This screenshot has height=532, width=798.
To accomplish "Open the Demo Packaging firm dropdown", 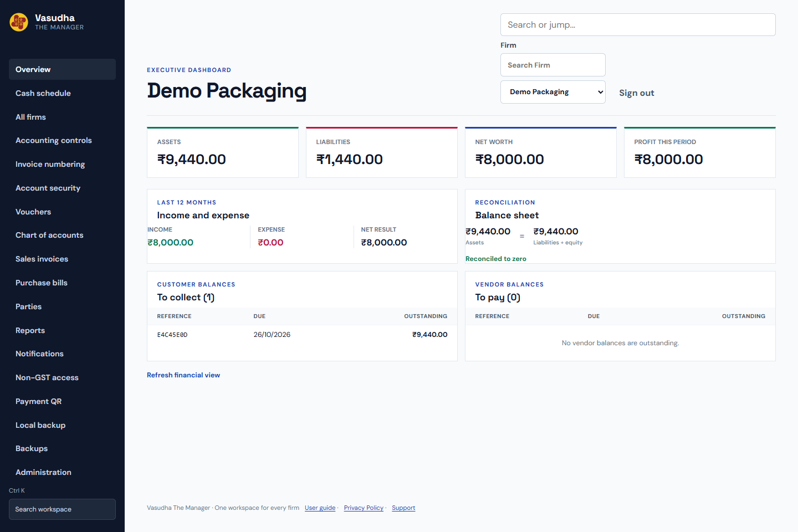I will (553, 92).
